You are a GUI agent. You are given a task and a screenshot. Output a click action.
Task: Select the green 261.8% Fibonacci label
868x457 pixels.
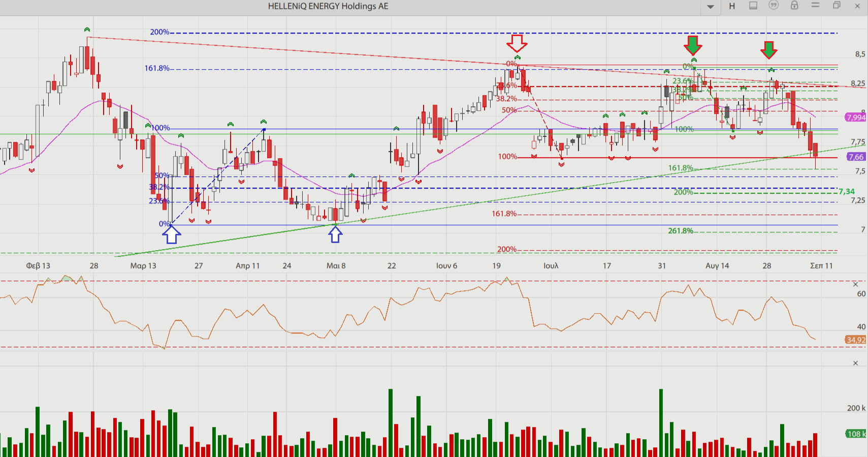tap(681, 231)
